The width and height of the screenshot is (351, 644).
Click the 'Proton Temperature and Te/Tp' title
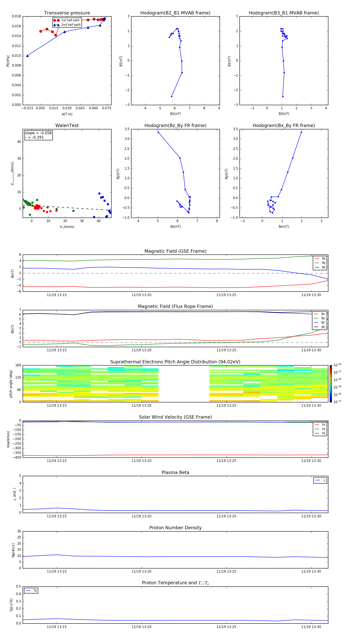tap(175, 583)
